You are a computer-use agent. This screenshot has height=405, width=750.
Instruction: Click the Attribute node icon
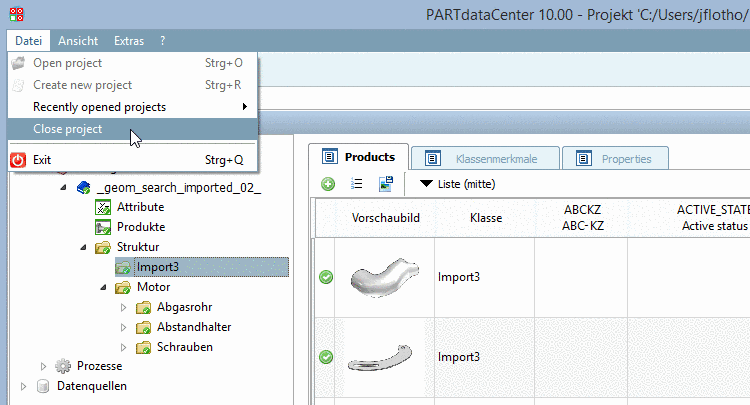103,207
